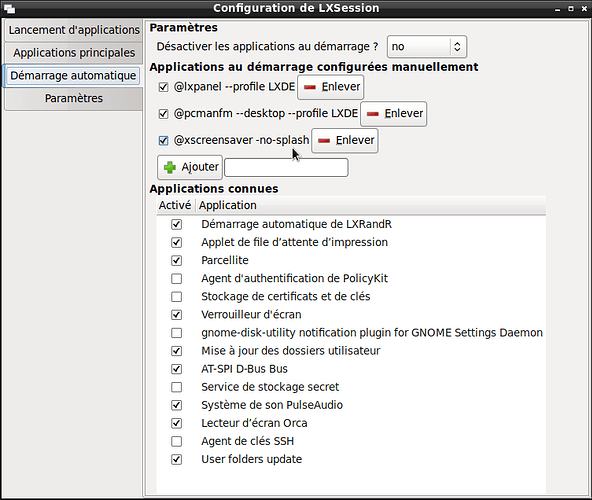
Task: Enable gnome-disk-utility notification plugin checkbox
Action: (176, 333)
